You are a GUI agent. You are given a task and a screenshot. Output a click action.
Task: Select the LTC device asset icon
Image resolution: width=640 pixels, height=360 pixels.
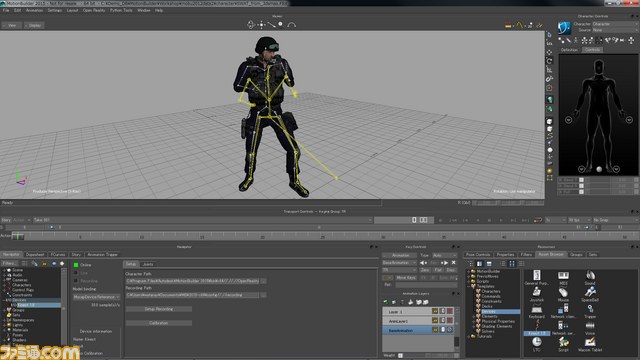click(537, 342)
